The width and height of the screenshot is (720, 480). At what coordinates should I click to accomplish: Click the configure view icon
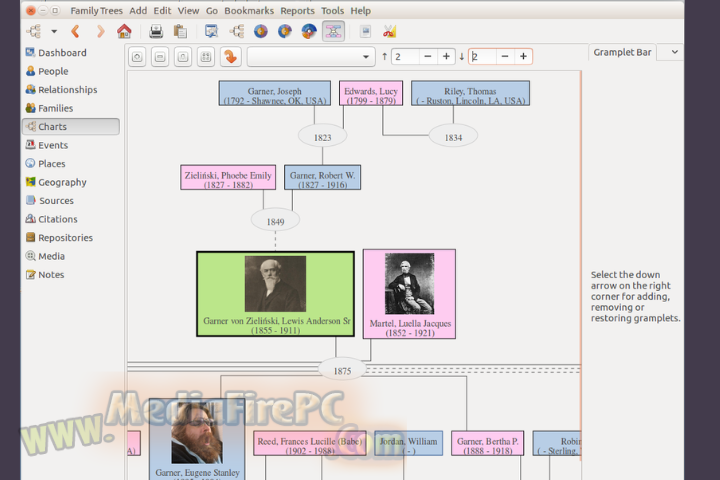click(211, 31)
